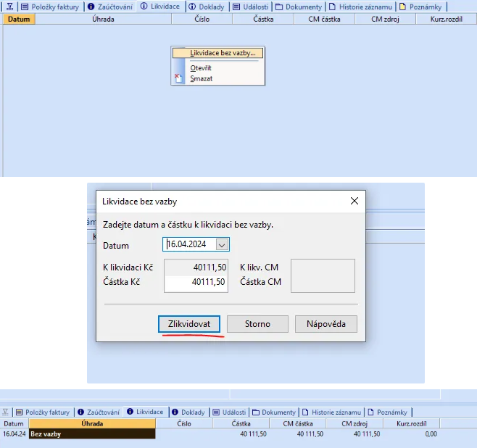
Task: Open Položky faktury tab in bottom tab bar
Action: (43, 412)
